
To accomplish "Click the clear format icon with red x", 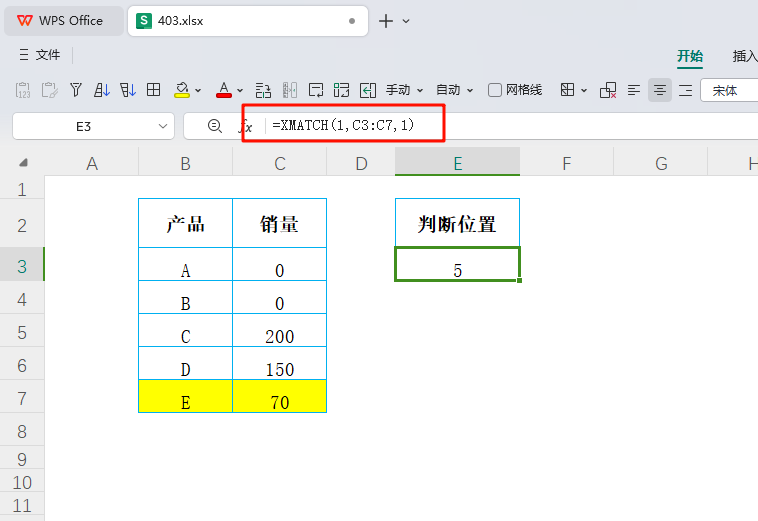I will tap(608, 90).
